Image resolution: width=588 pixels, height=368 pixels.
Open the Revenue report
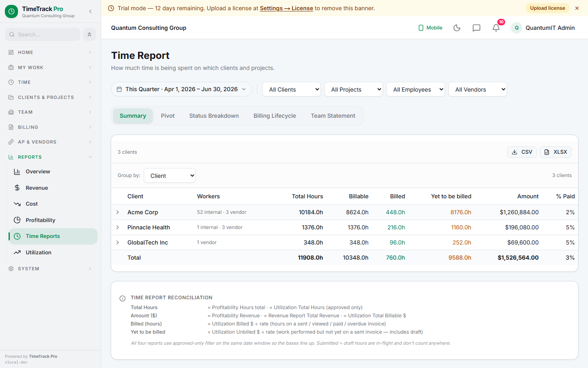click(x=53, y=188)
